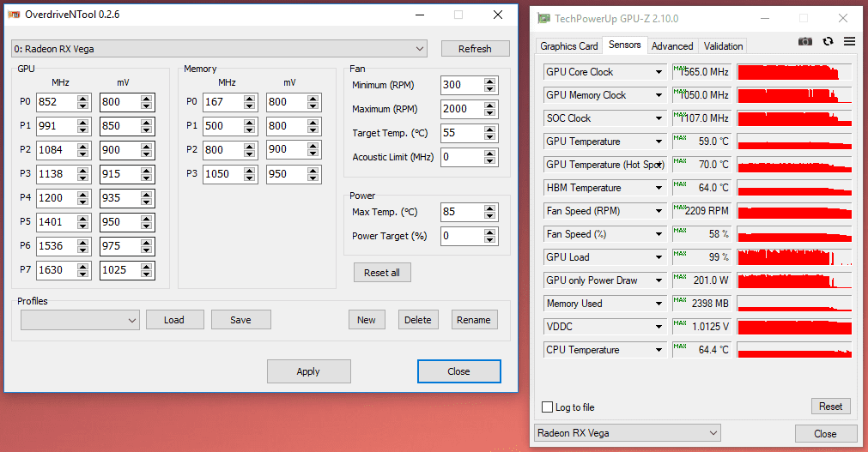Viewport: 868px width, 452px height.
Task: Click the Close button in GPU-Z
Action: (825, 434)
